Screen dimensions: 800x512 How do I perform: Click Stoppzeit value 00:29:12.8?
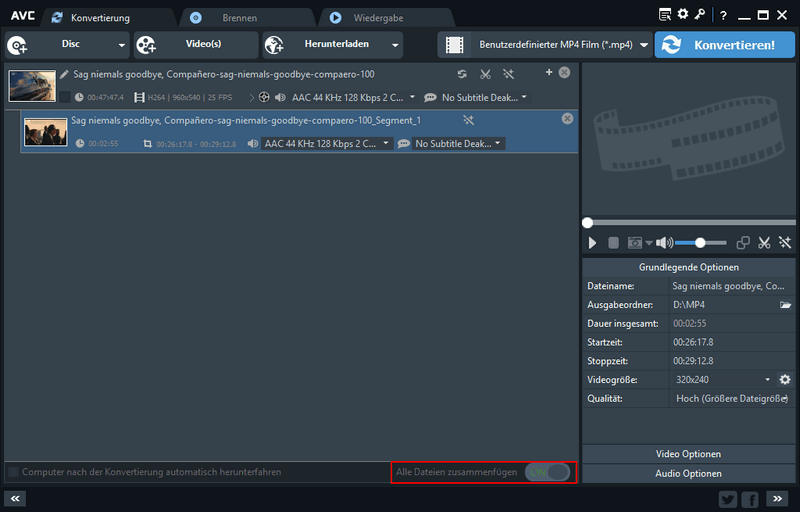[693, 361]
